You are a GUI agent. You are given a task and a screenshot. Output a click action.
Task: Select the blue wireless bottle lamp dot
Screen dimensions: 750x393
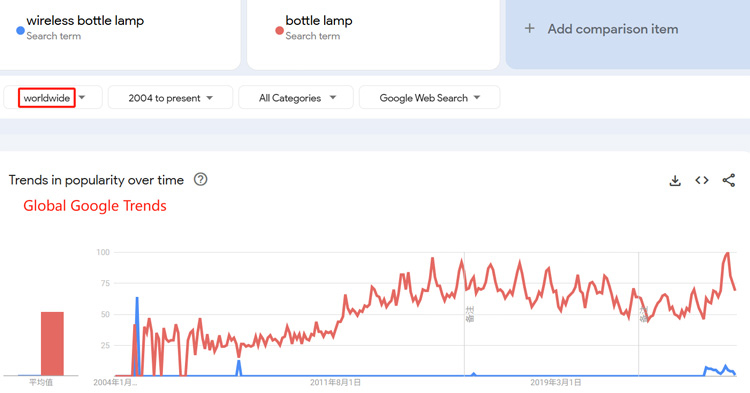point(20,30)
